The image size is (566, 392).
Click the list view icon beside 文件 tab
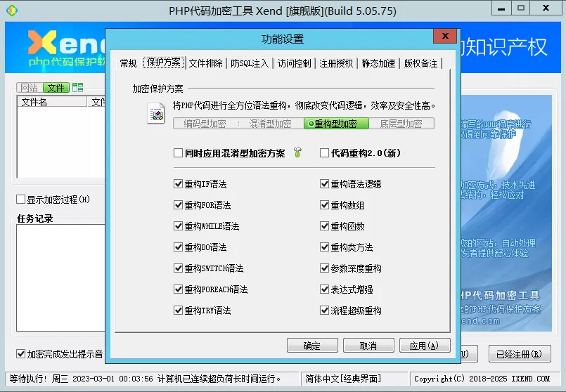pyautogui.click(x=77, y=87)
